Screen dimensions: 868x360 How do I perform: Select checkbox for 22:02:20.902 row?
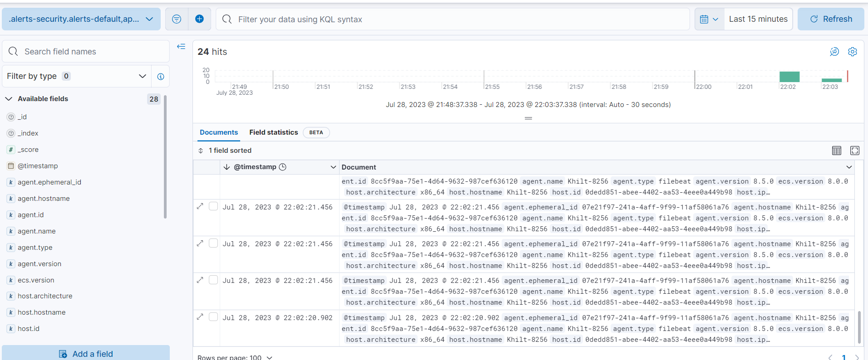[213, 317]
